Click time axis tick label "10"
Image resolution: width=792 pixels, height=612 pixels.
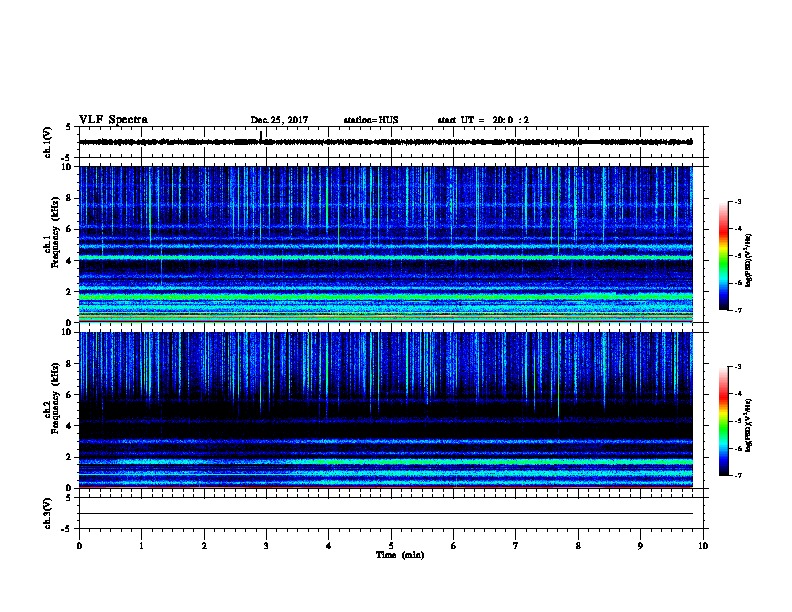point(703,546)
